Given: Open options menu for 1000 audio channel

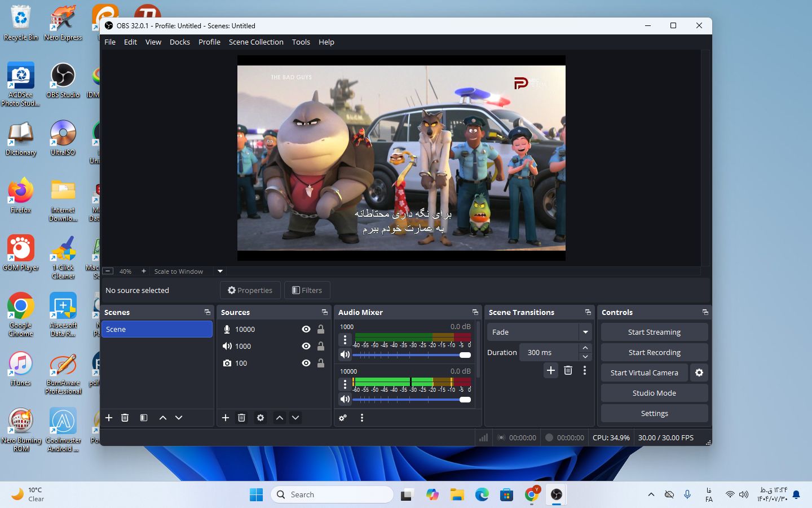Looking at the screenshot, I should [345, 339].
